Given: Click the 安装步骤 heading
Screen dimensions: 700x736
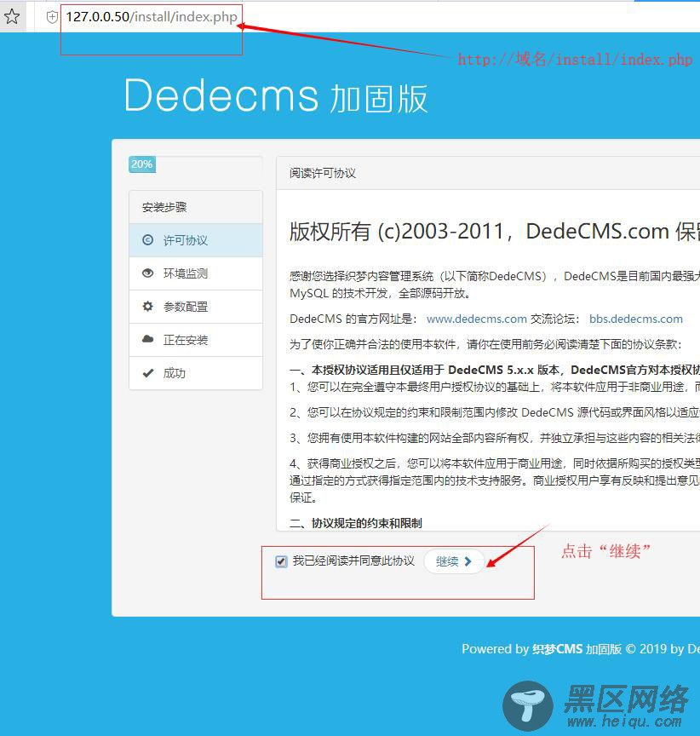Looking at the screenshot, I should (x=164, y=207).
